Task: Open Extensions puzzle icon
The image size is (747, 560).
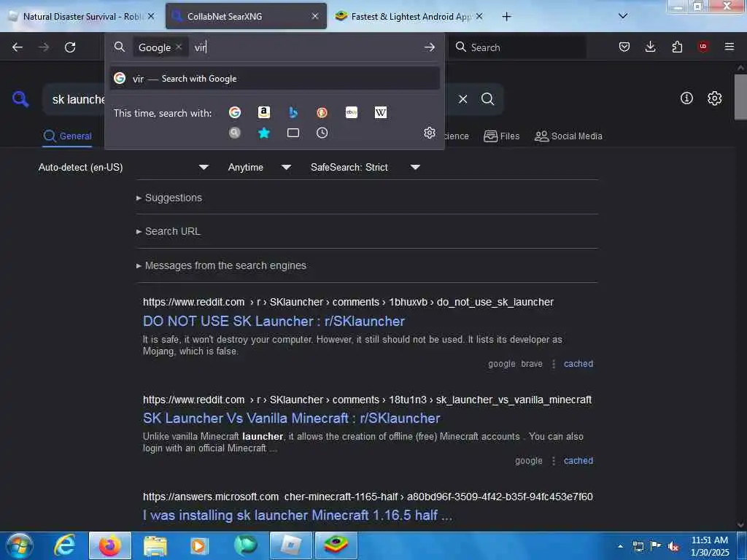Action: [677, 47]
